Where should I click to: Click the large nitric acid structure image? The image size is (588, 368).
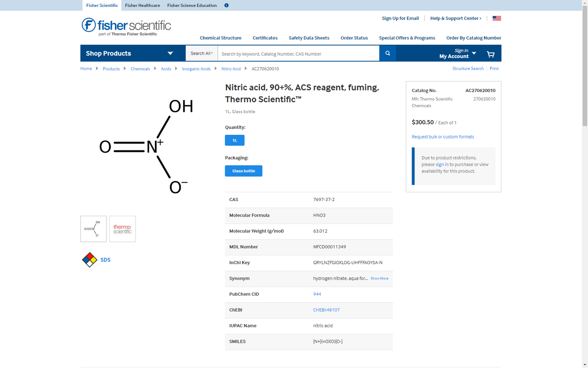[146, 146]
